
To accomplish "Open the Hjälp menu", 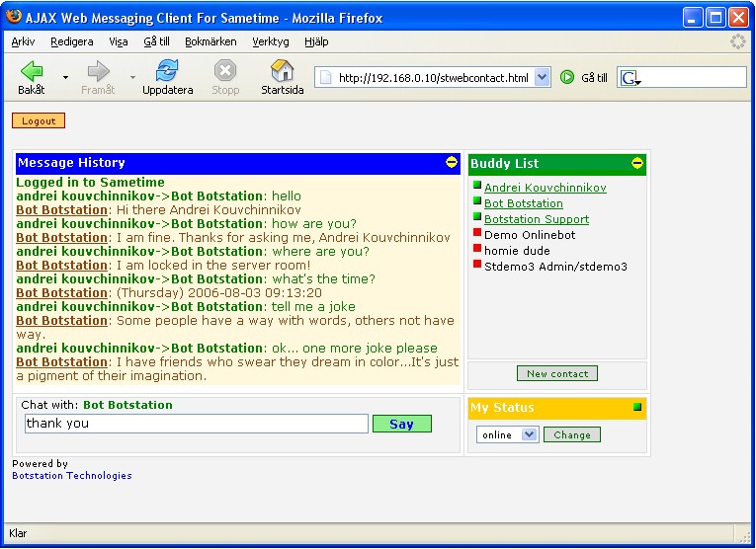I will click(x=316, y=41).
